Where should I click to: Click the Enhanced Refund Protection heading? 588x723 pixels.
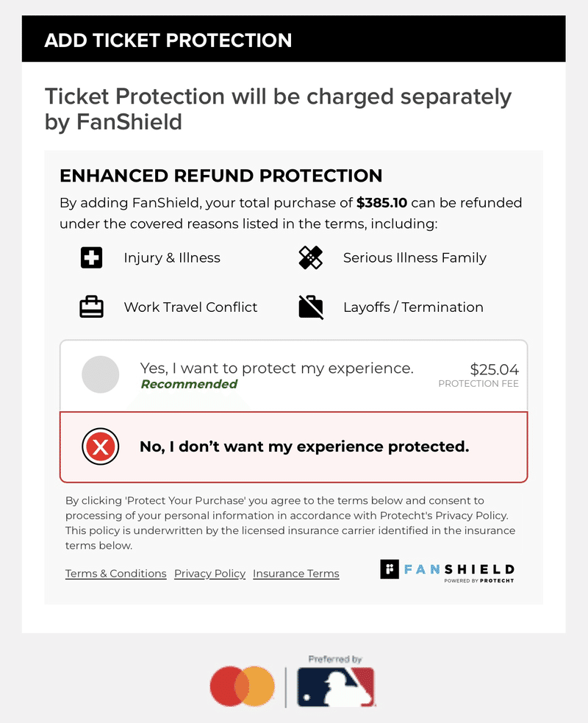pyautogui.click(x=220, y=176)
